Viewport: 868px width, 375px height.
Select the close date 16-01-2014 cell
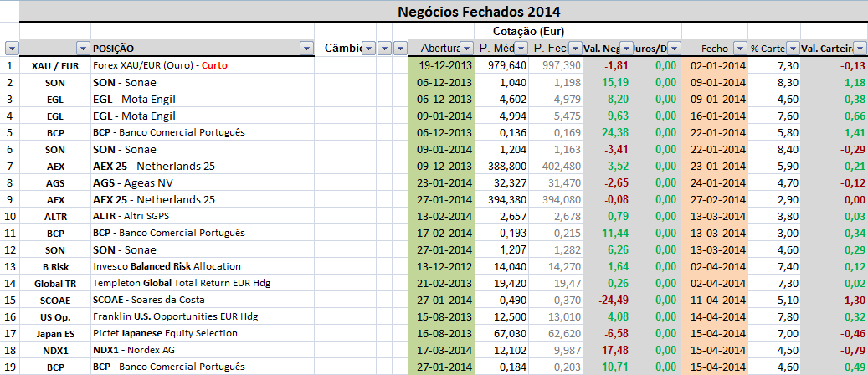(x=715, y=116)
